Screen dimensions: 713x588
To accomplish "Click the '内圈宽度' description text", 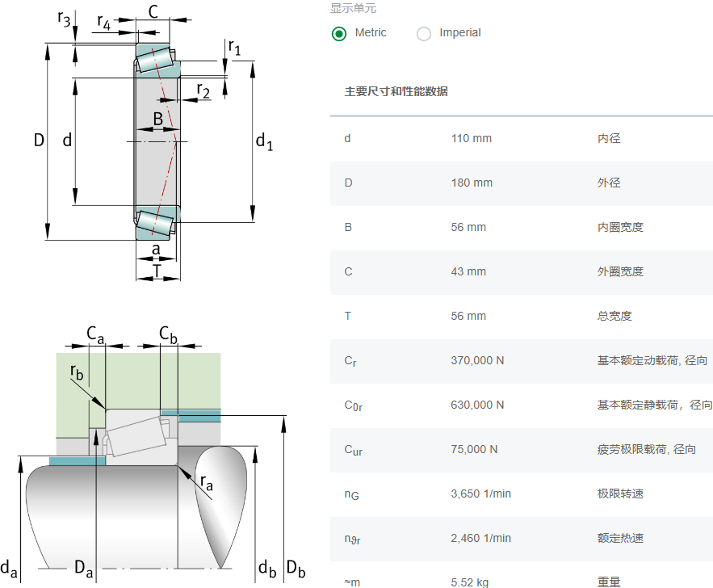I will 620,227.
